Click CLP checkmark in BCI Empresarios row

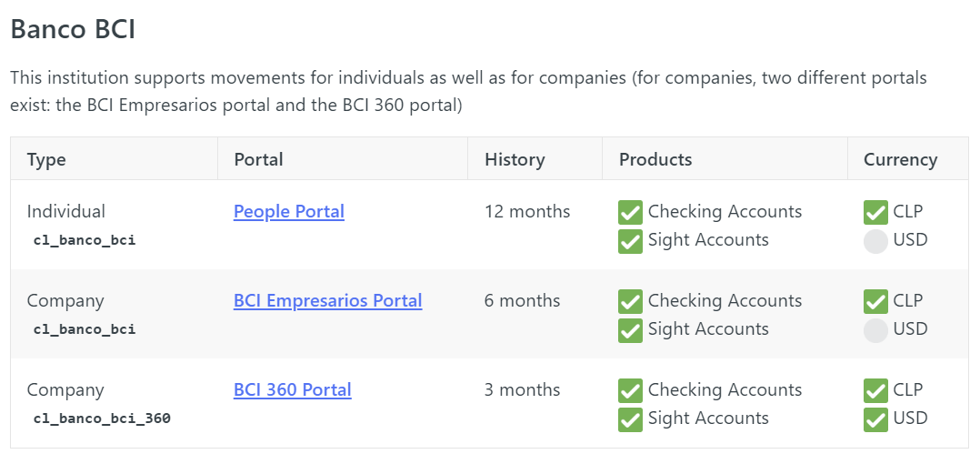(875, 302)
